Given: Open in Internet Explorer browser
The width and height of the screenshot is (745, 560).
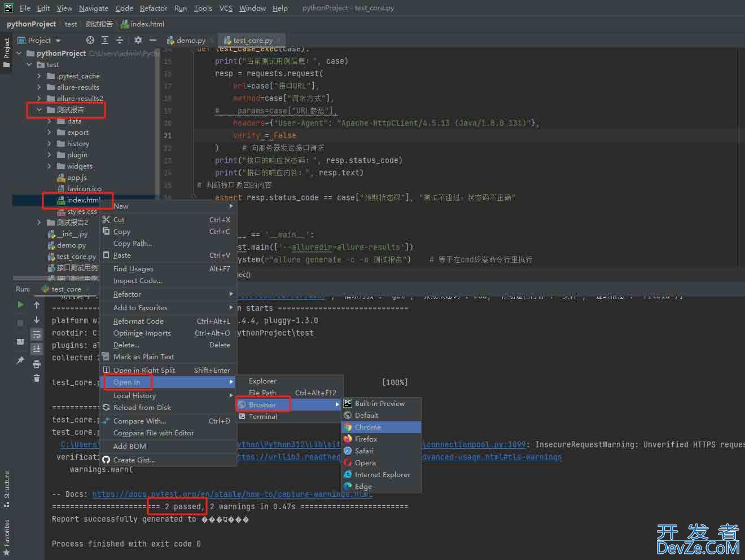Looking at the screenshot, I should (x=382, y=475).
